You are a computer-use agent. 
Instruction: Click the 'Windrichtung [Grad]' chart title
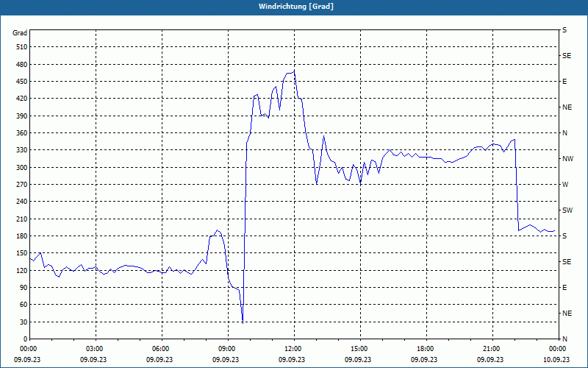296,7
